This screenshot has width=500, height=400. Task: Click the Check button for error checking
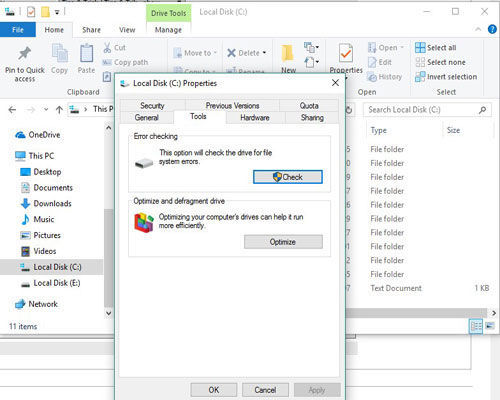point(288,177)
